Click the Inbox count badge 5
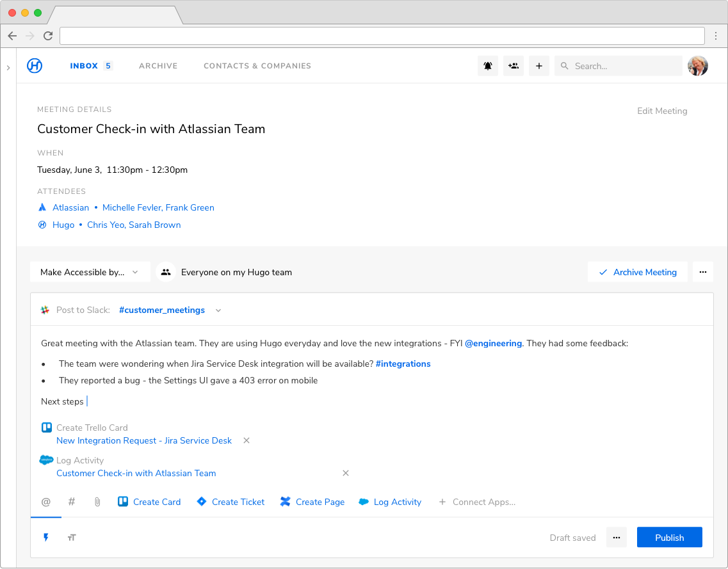728x569 pixels. point(108,66)
